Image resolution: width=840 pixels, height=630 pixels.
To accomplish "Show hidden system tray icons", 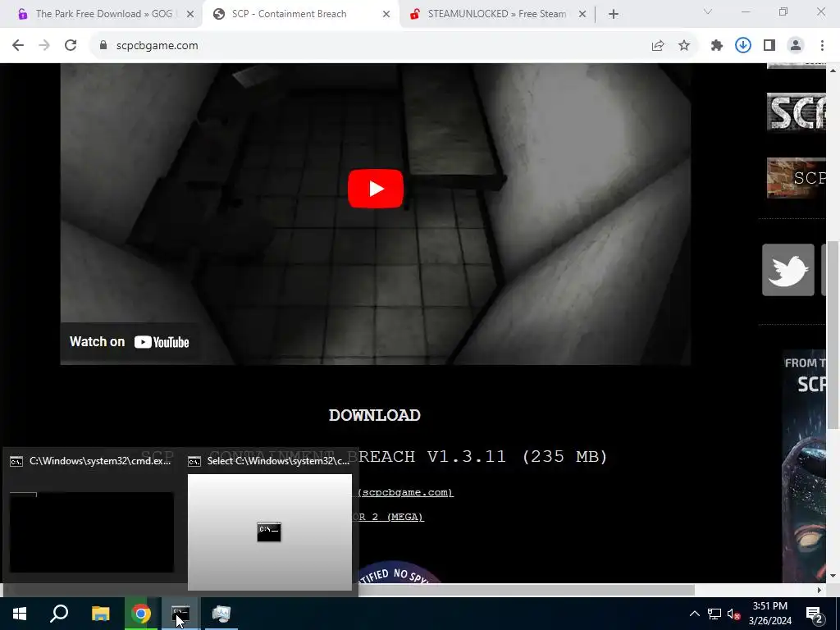I will point(694,614).
